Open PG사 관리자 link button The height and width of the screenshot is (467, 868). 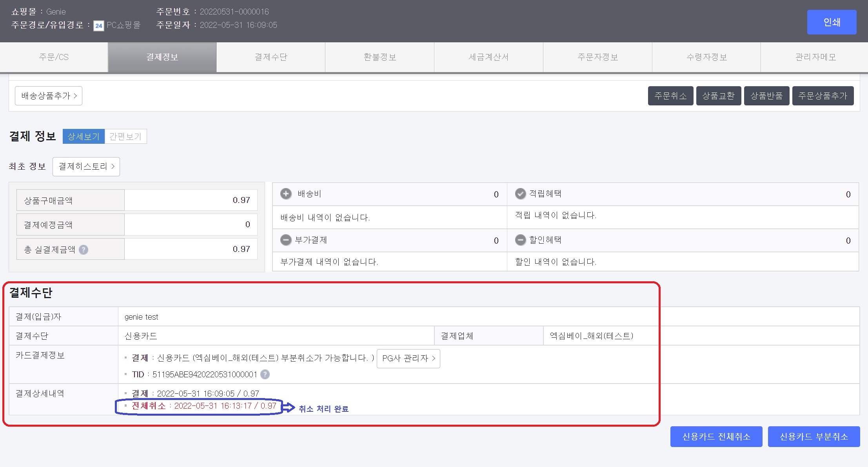[x=408, y=358]
